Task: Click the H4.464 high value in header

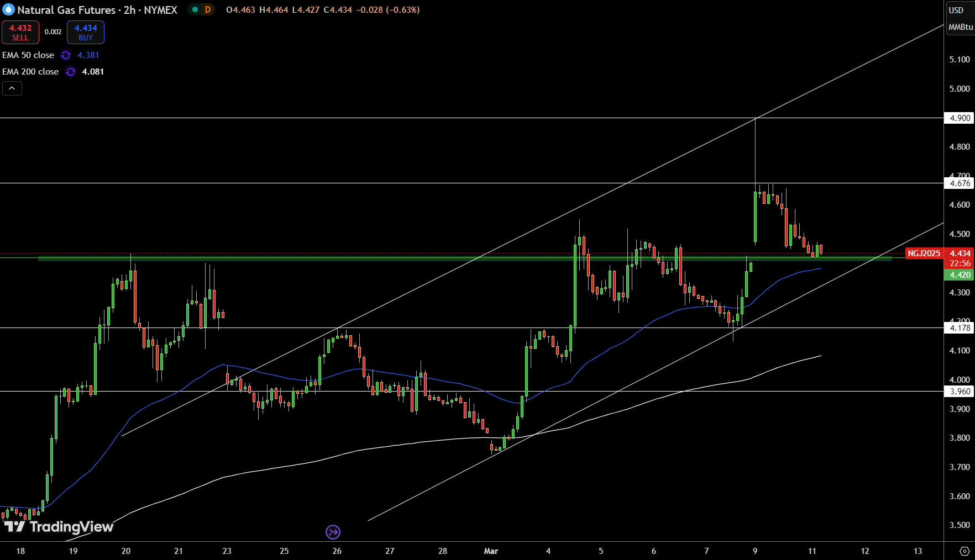Action: [274, 10]
